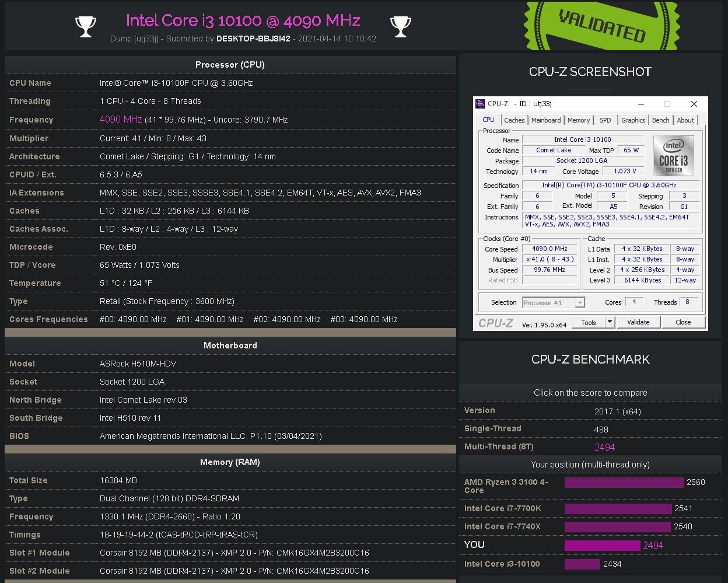Open the Memory tab in CPU-Z

point(579,120)
